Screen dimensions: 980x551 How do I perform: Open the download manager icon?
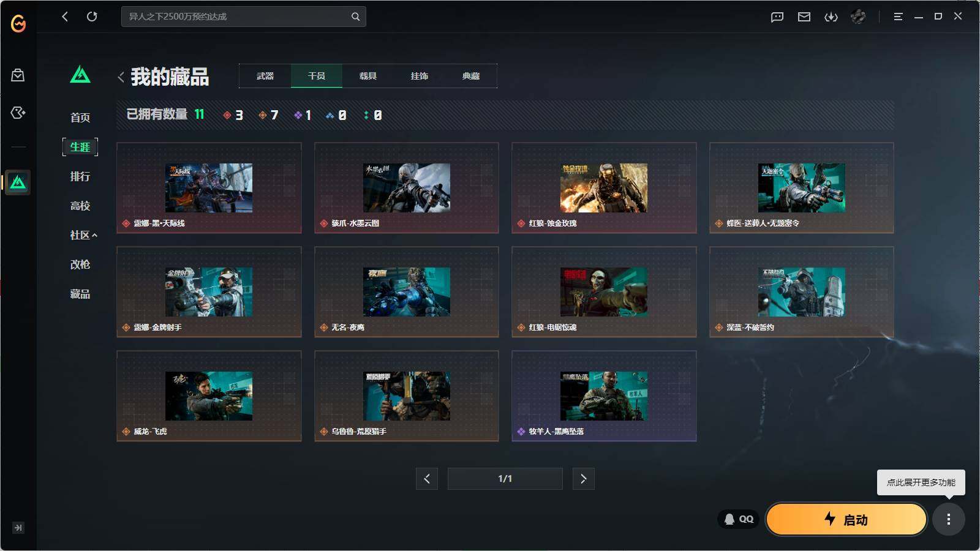coord(831,17)
